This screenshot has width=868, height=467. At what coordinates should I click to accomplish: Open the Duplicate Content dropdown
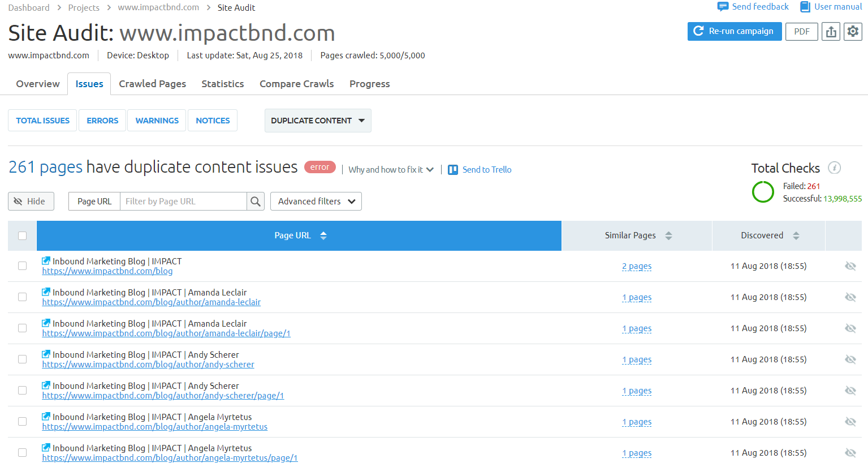[x=318, y=121]
